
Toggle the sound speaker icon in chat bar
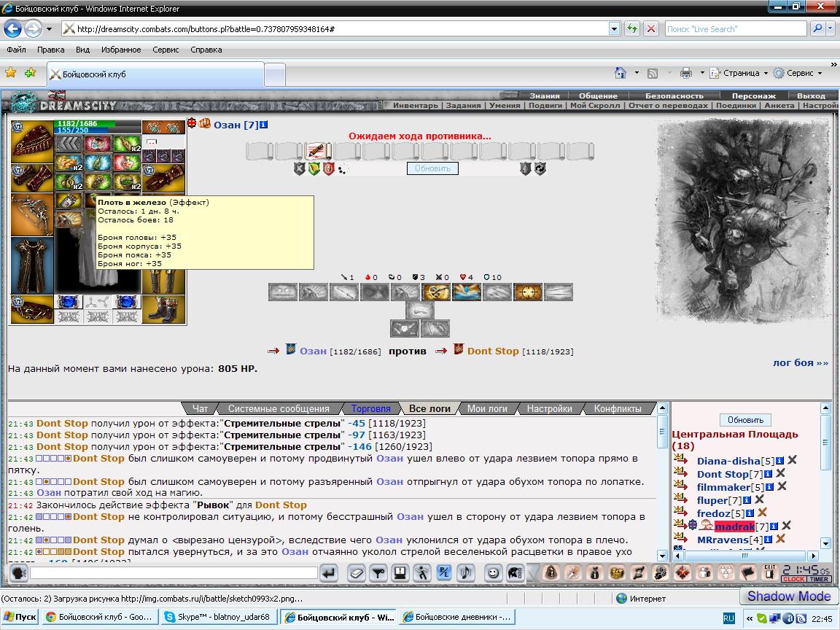click(x=465, y=573)
